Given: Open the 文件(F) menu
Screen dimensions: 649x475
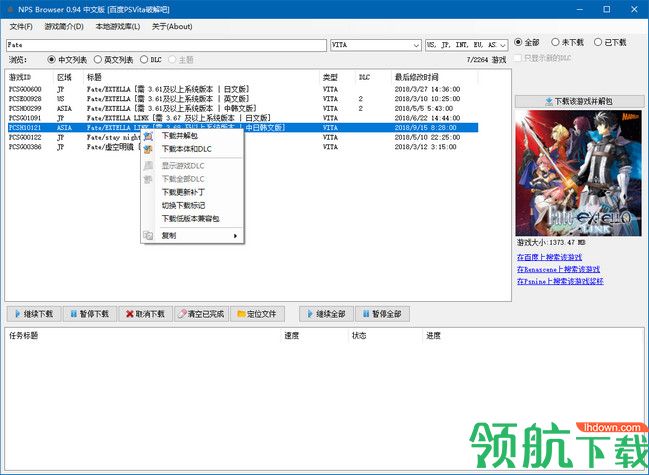Looking at the screenshot, I should (x=21, y=26).
